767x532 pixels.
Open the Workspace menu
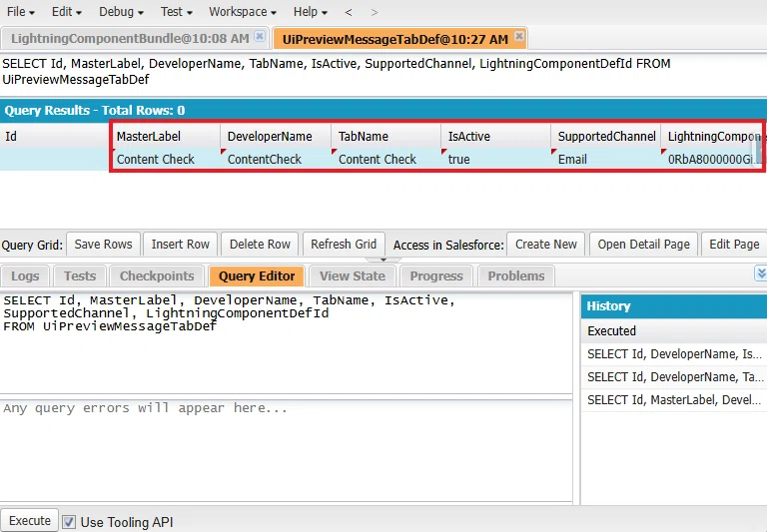click(x=242, y=12)
